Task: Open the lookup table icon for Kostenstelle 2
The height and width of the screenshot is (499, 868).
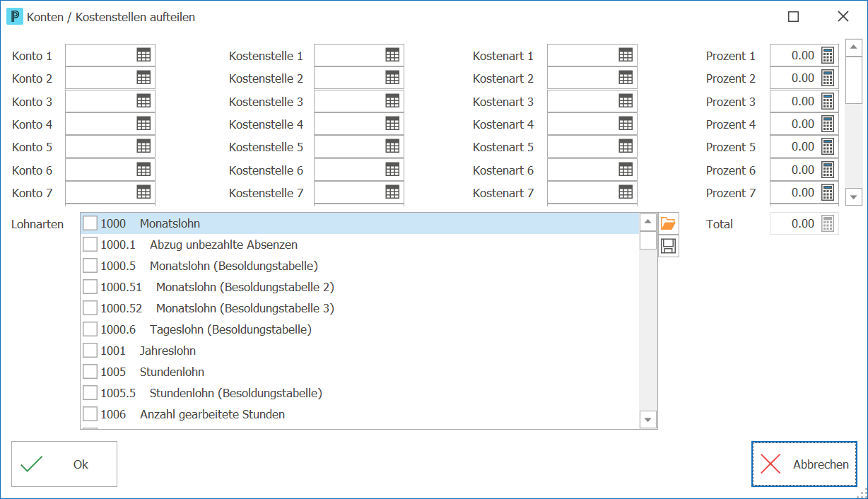Action: pyautogui.click(x=392, y=78)
